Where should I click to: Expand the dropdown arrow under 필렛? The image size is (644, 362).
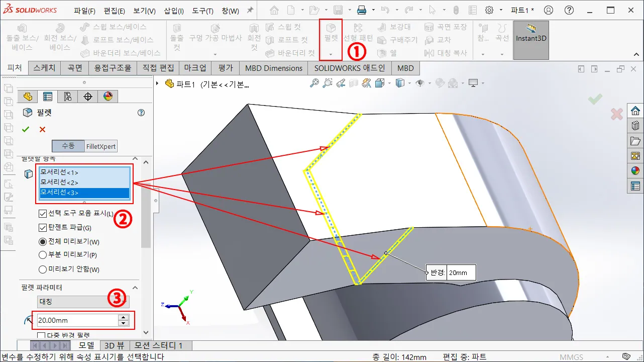pyautogui.click(x=331, y=54)
